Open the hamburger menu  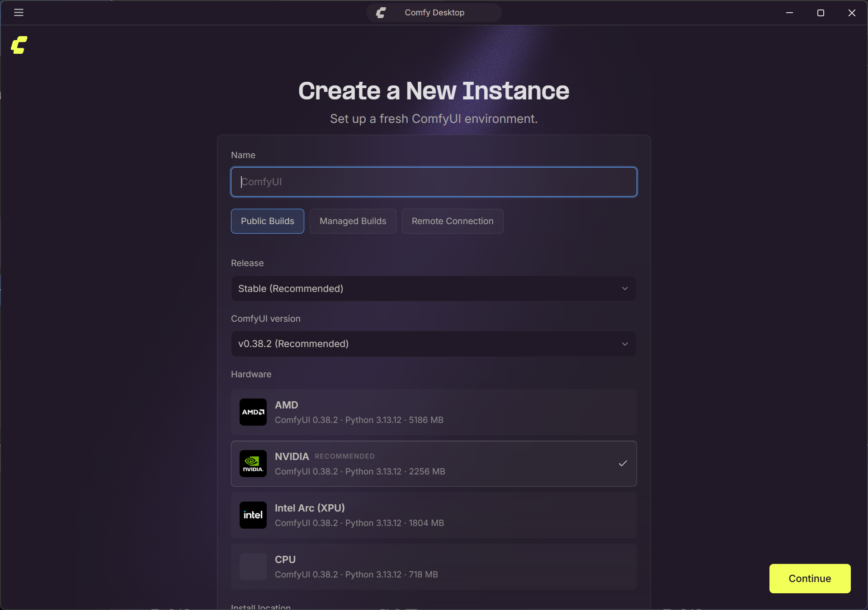click(19, 13)
